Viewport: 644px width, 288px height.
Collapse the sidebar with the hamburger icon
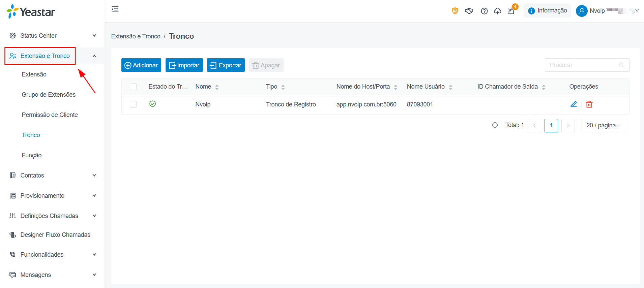(x=115, y=9)
